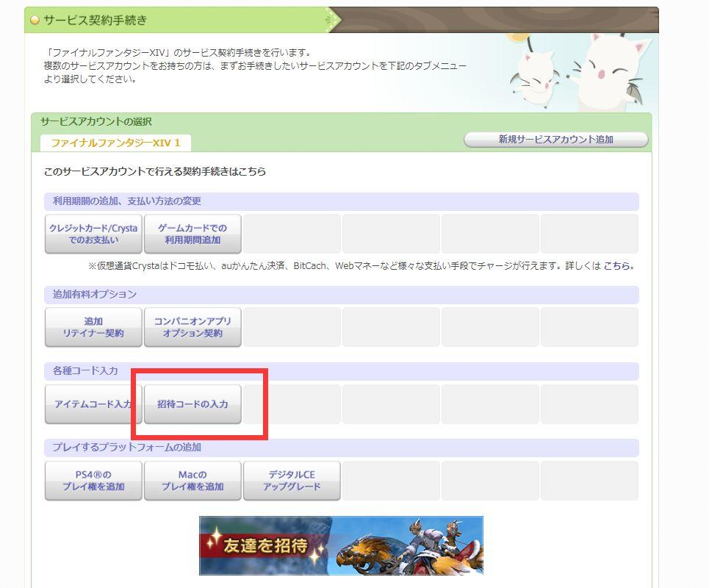The height and width of the screenshot is (588, 709).
Task: Click the このサービスアカウントで行える契約手続きはこちら text
Action: (154, 171)
